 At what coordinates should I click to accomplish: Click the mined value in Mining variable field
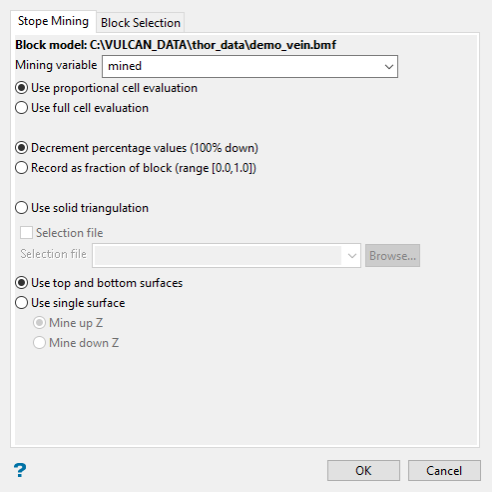[x=125, y=66]
